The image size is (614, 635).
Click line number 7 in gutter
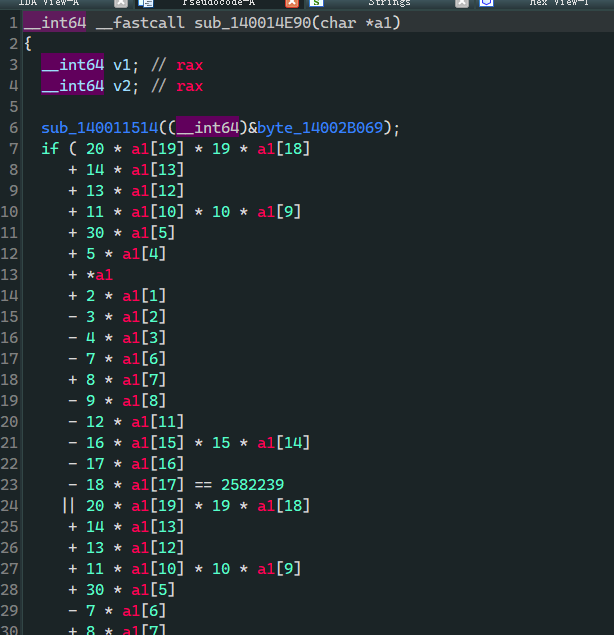(x=12, y=149)
